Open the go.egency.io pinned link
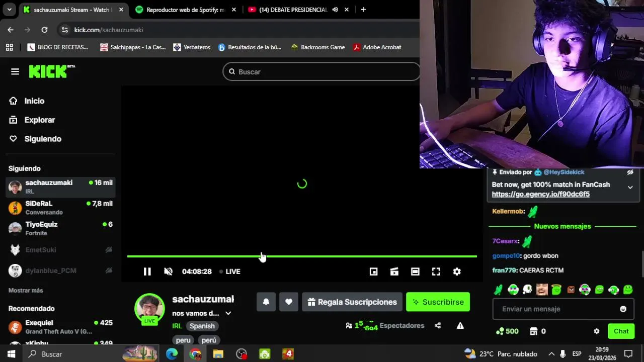The width and height of the screenshot is (644, 362). point(540,194)
